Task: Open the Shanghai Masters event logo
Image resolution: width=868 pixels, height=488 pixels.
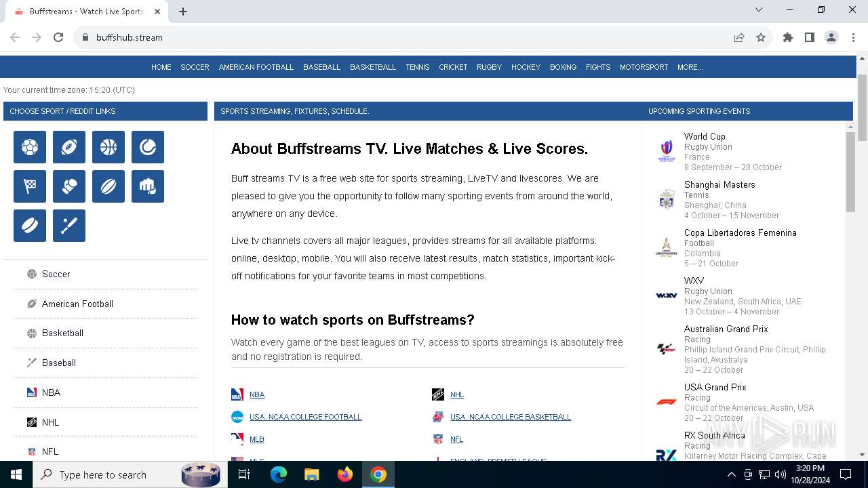Action: (x=667, y=199)
